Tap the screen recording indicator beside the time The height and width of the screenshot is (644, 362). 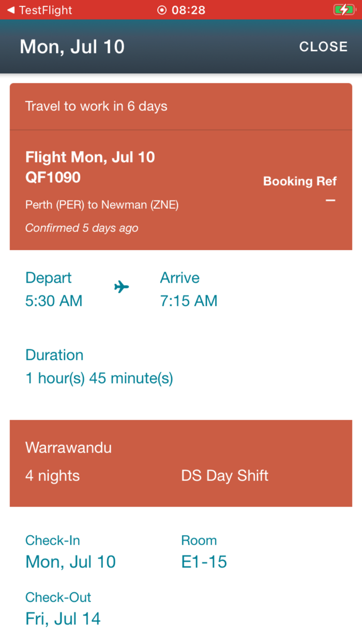pyautogui.click(x=162, y=10)
